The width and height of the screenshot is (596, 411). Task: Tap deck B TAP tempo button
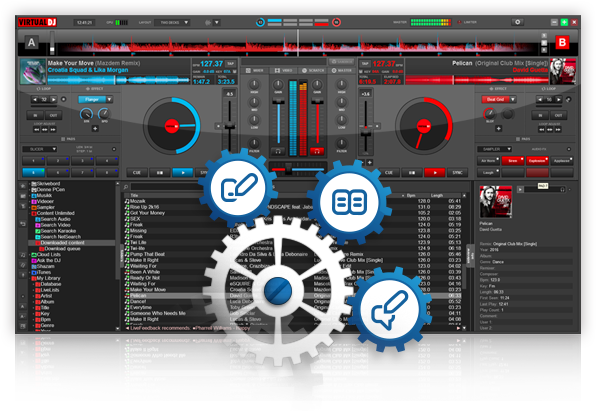pos(365,63)
